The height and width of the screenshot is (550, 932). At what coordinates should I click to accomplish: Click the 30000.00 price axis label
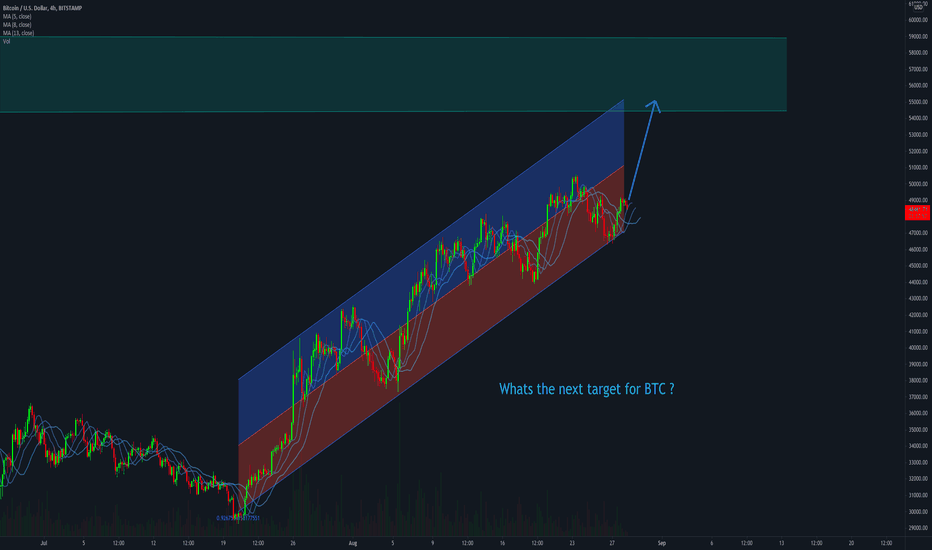(x=918, y=511)
